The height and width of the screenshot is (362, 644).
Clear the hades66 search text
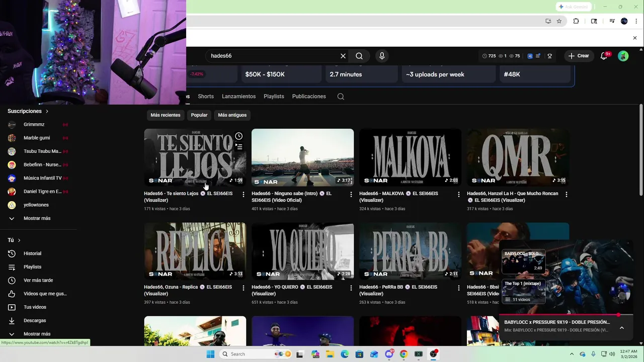tap(343, 56)
